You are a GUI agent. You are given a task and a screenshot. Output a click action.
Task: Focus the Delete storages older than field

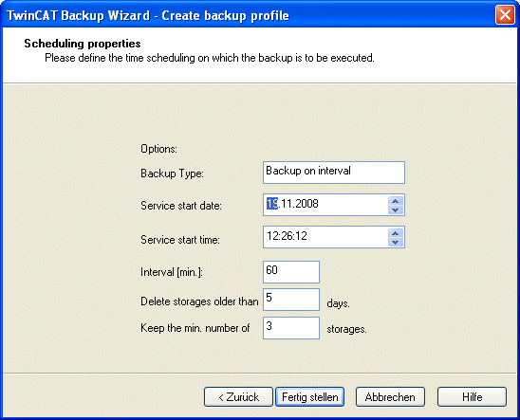(291, 300)
